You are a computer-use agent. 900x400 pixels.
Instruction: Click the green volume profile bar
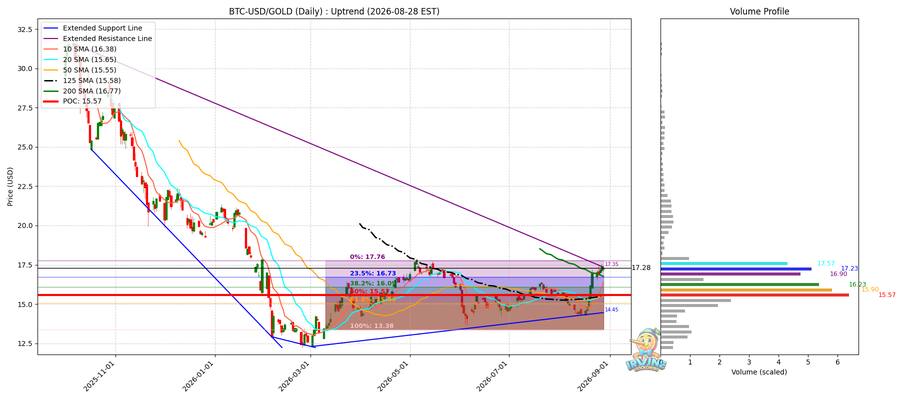pos(739,284)
